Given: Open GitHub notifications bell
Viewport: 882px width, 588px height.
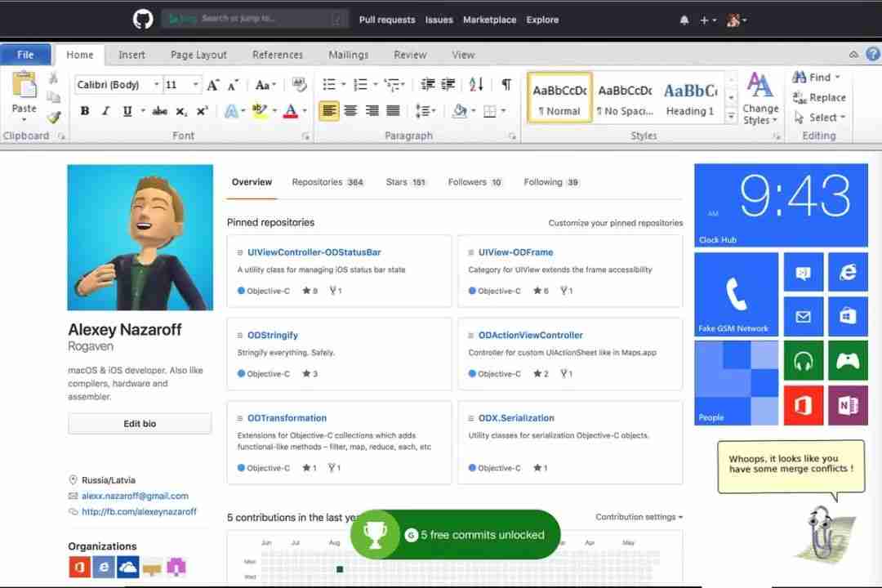Looking at the screenshot, I should (684, 20).
